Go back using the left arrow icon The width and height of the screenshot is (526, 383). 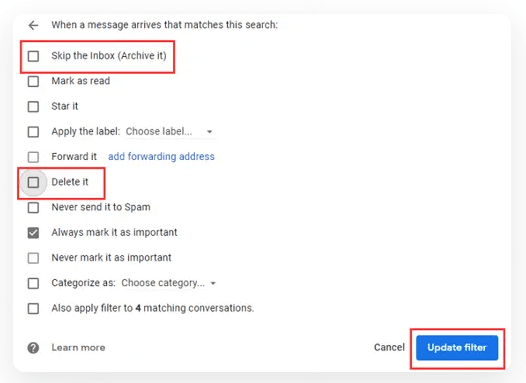point(33,25)
